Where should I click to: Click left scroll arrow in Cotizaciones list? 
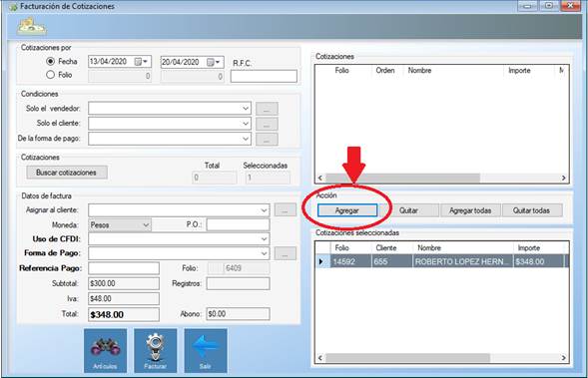(x=320, y=178)
